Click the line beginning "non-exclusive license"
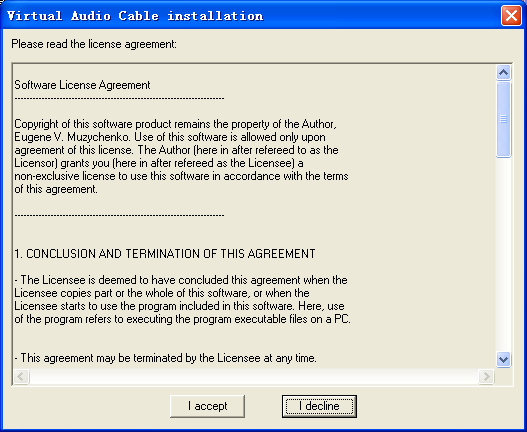The width and height of the screenshot is (527, 432). (x=181, y=176)
